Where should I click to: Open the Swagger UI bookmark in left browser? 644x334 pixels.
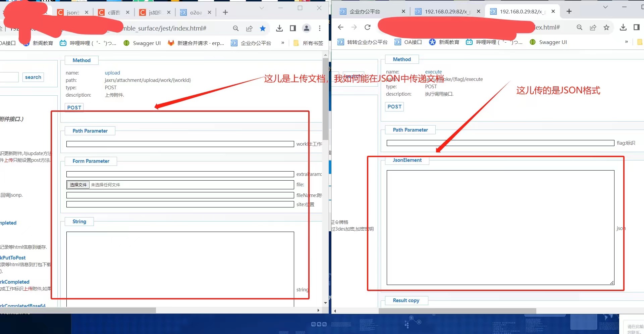(x=142, y=43)
